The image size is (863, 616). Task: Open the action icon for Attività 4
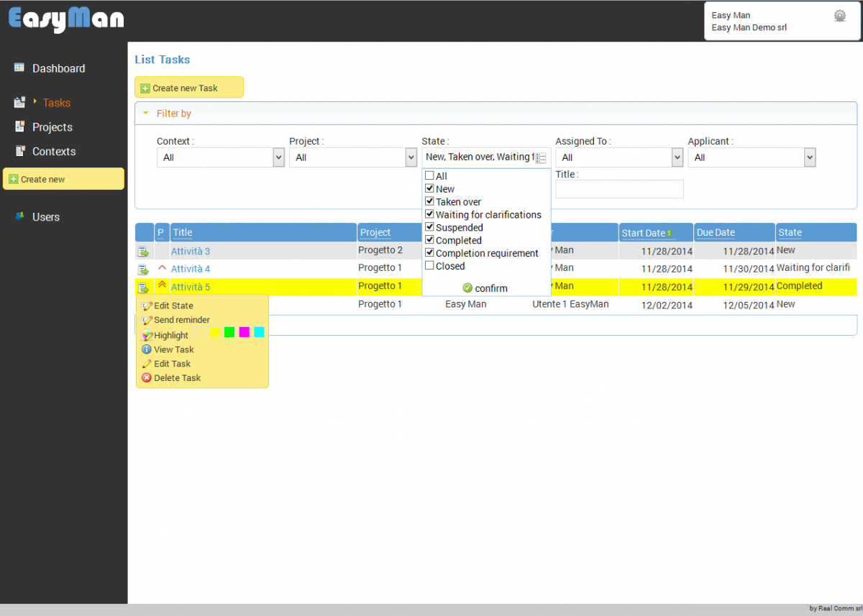(x=144, y=270)
